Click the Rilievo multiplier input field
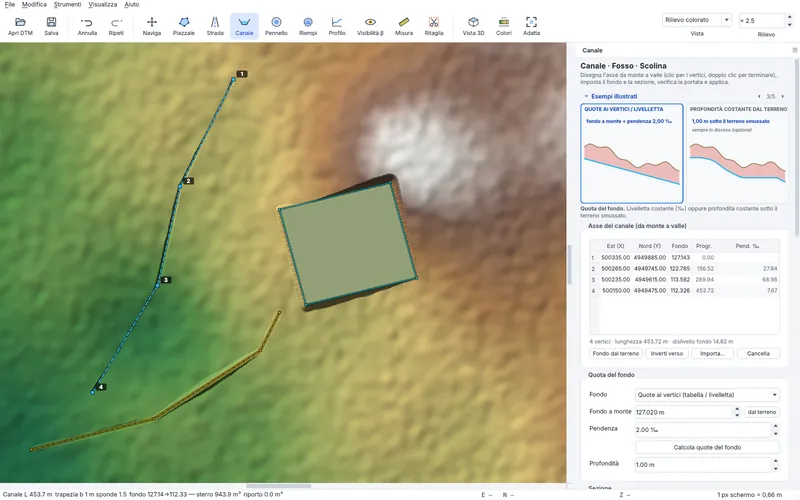The height and width of the screenshot is (500, 800). pos(761,20)
